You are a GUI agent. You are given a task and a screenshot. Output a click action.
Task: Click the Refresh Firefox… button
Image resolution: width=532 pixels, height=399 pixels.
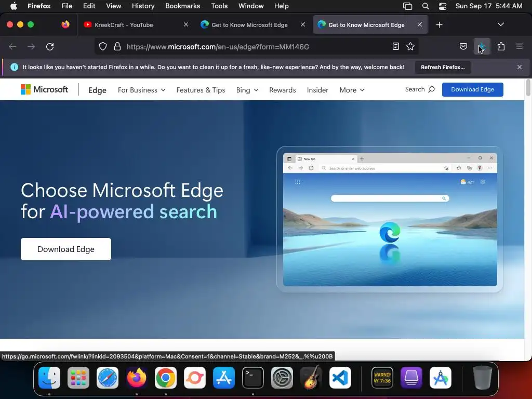click(x=443, y=67)
